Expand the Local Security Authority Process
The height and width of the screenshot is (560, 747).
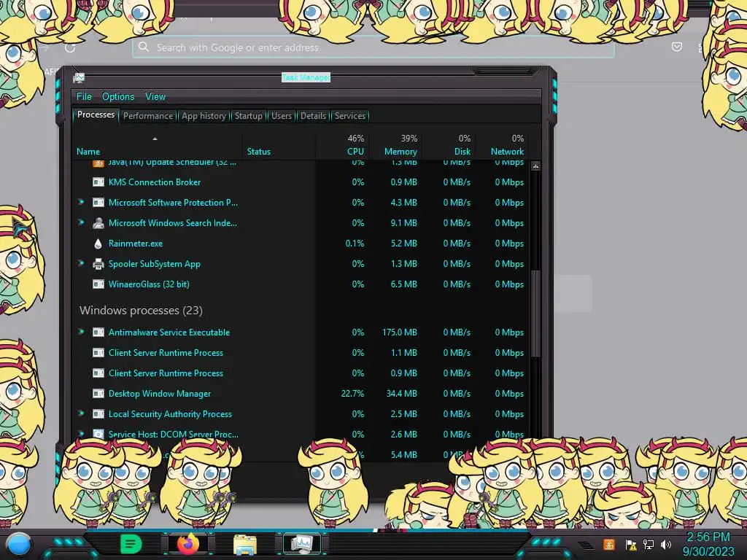[81, 413]
